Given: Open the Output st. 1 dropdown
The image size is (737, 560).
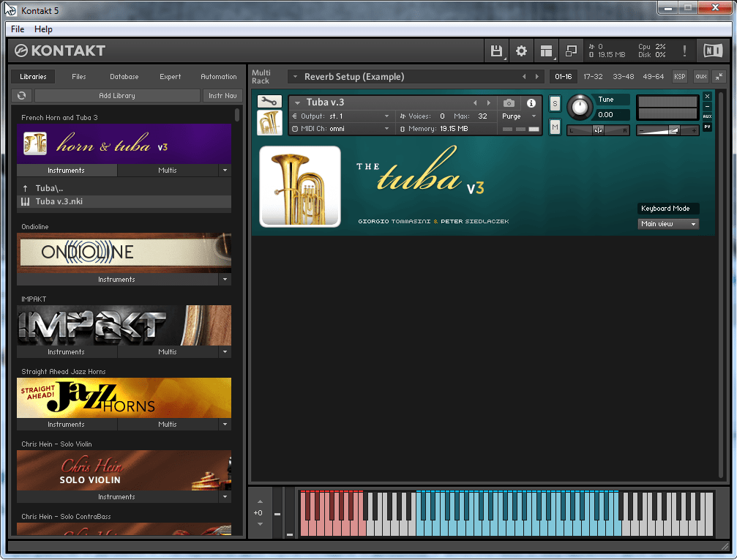Looking at the screenshot, I should point(341,116).
